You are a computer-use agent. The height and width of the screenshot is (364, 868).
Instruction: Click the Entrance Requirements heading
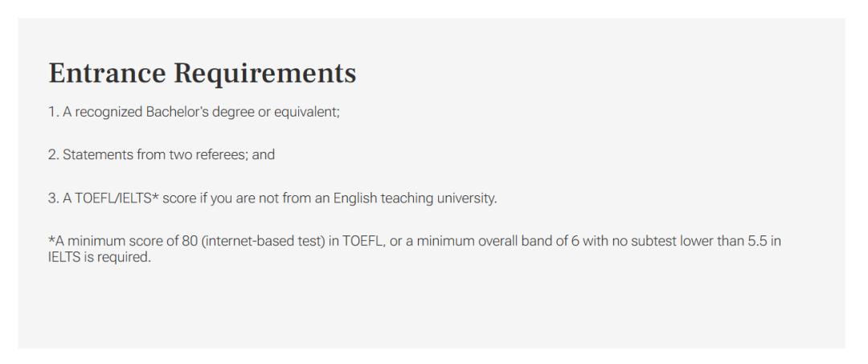click(202, 73)
